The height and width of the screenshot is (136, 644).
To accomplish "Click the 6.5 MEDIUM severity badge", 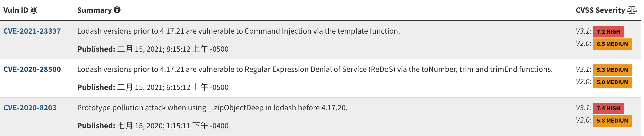I will (612, 44).
